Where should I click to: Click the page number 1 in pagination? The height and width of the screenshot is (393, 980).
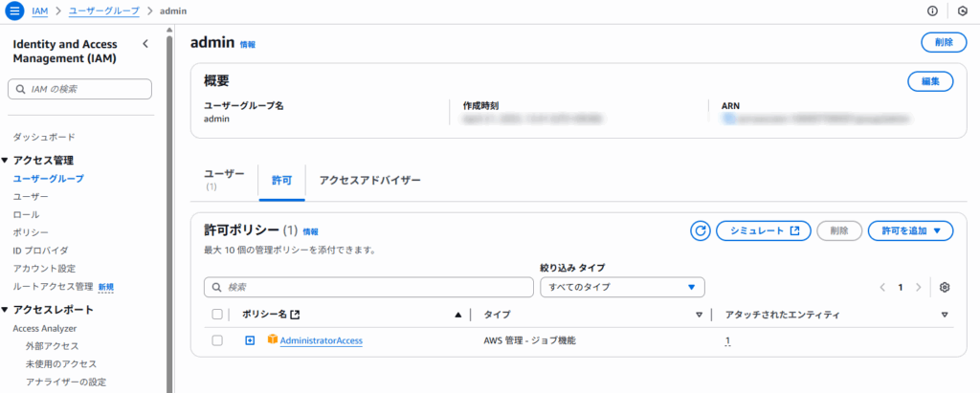click(x=901, y=288)
